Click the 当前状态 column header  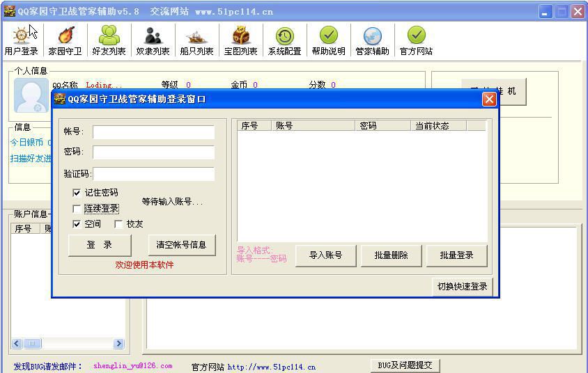tap(439, 126)
